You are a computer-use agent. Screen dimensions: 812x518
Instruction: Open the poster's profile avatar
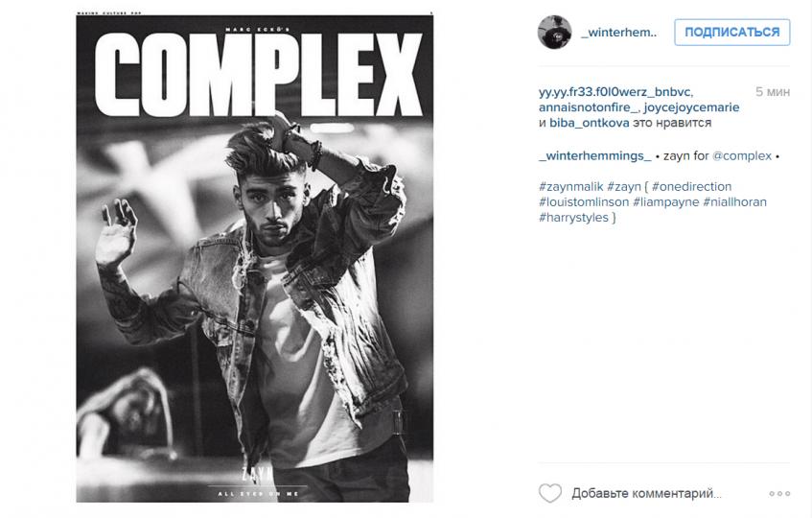click(555, 32)
